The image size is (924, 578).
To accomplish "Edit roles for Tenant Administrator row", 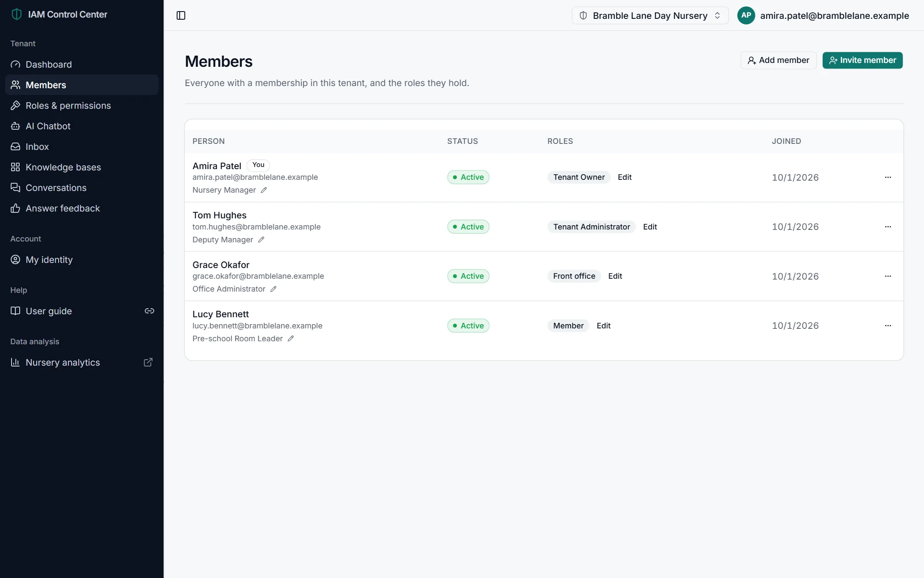I will pyautogui.click(x=650, y=227).
